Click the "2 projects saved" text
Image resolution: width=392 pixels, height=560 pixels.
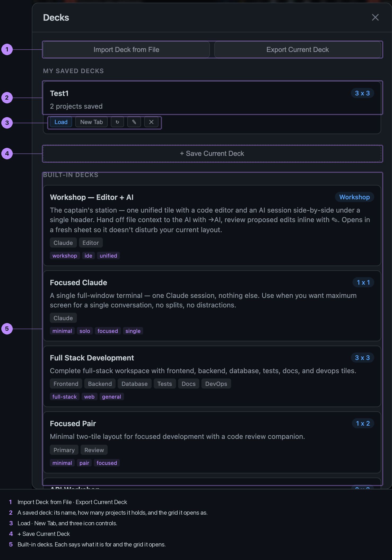pos(76,106)
